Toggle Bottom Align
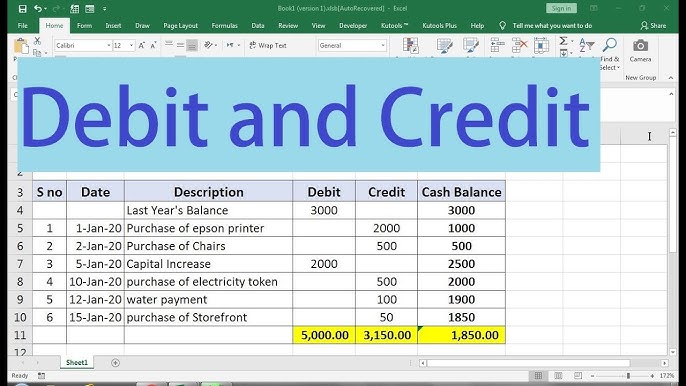This screenshot has height=386, width=686. pos(192,45)
